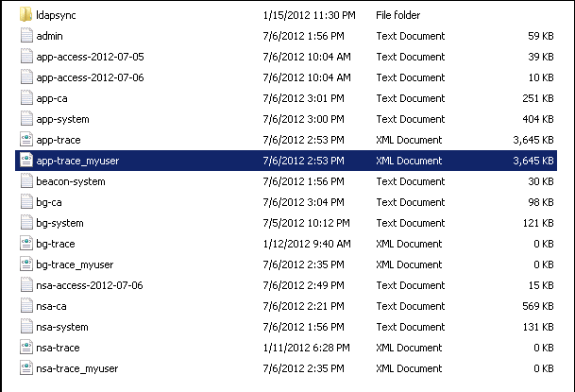Click the app-trace XML file icon

coord(25,140)
